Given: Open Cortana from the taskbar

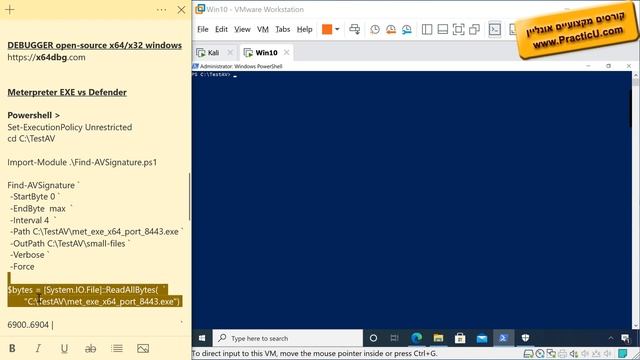Looking at the screenshot, I should pos(373,338).
